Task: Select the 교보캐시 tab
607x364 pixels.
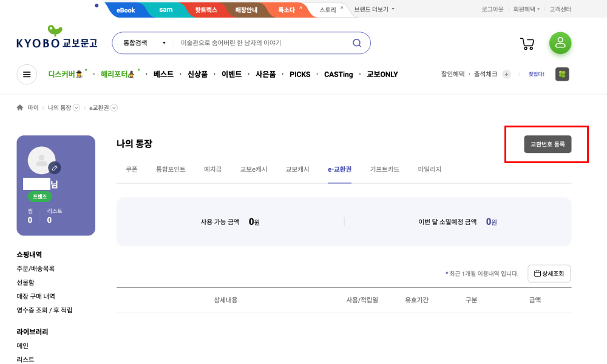Action: tap(297, 169)
